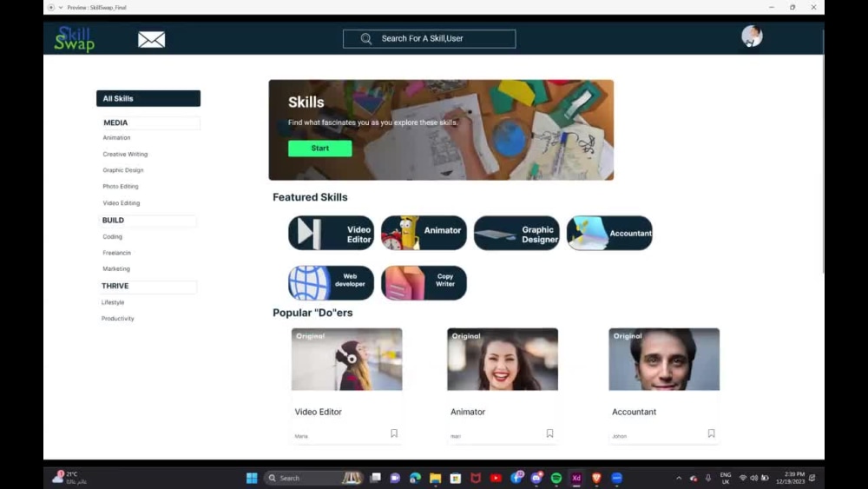This screenshot has width=868, height=489.
Task: Select the Copy Writer featured skill
Action: point(424,282)
